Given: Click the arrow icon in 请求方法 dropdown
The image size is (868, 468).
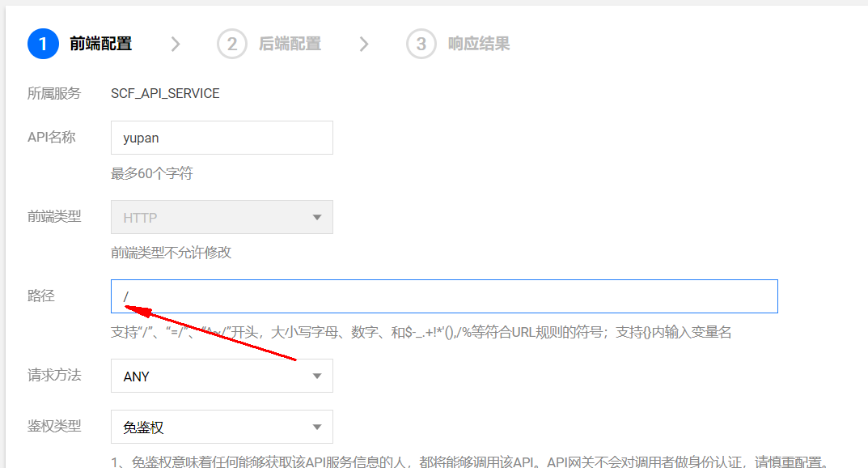Looking at the screenshot, I should pyautogui.click(x=316, y=377).
